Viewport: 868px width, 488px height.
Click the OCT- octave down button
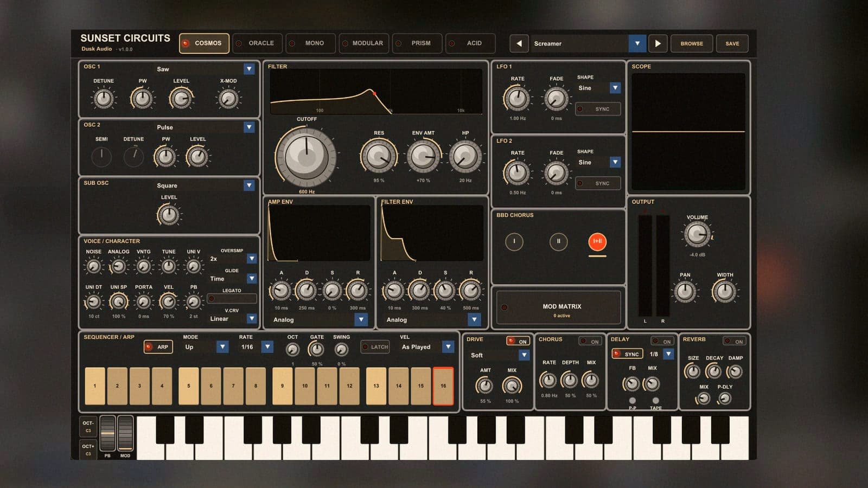[x=88, y=427]
